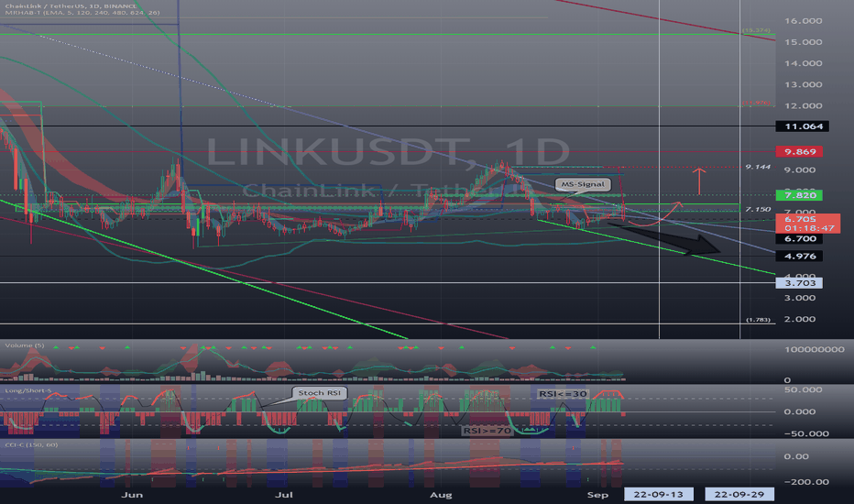Click the Sep month label on time axis
The width and height of the screenshot is (854, 504).
tap(597, 495)
